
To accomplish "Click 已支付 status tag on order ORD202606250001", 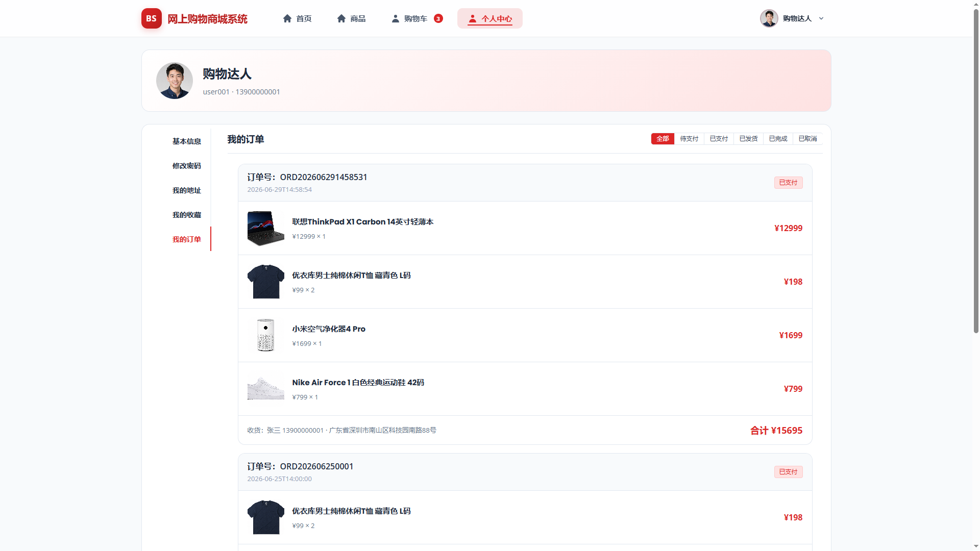I will [788, 472].
